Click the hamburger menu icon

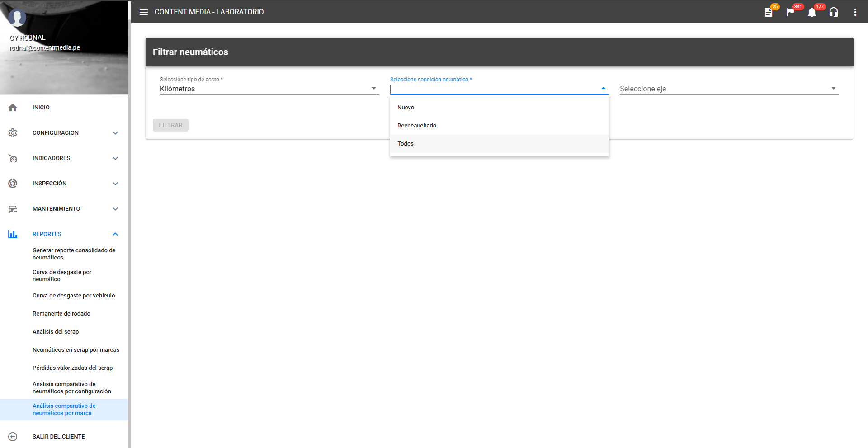[144, 12]
